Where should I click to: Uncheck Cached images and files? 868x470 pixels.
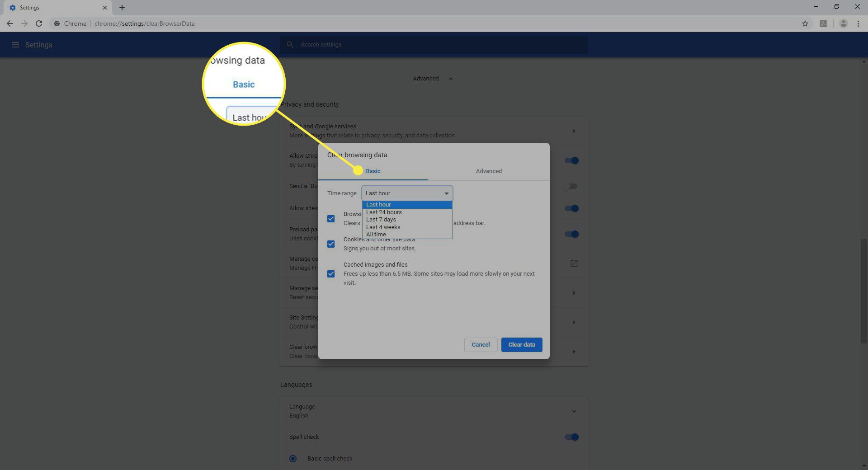point(331,274)
